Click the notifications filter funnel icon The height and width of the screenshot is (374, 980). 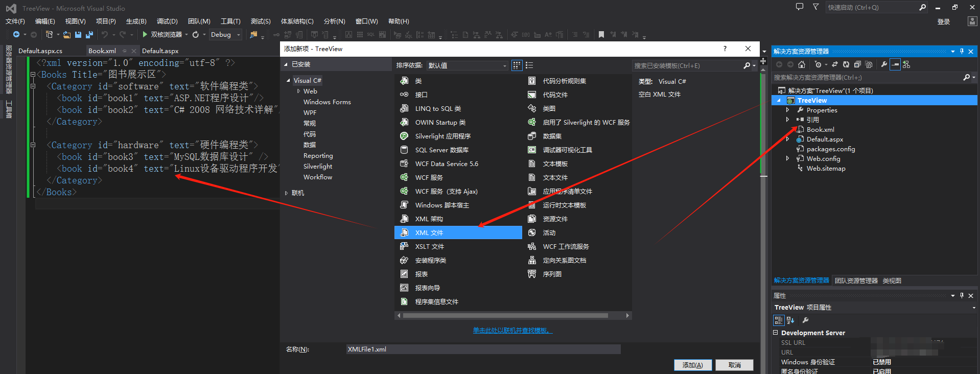(x=816, y=7)
